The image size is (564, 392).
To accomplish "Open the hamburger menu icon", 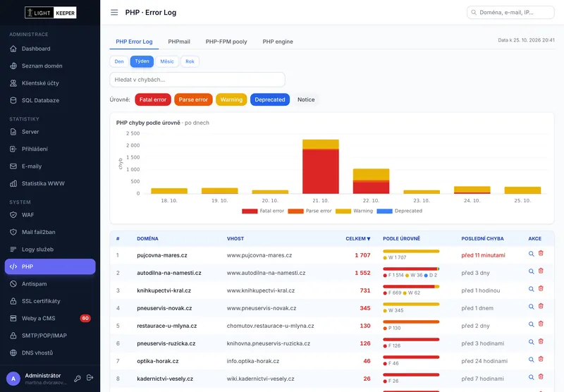I will tap(114, 13).
